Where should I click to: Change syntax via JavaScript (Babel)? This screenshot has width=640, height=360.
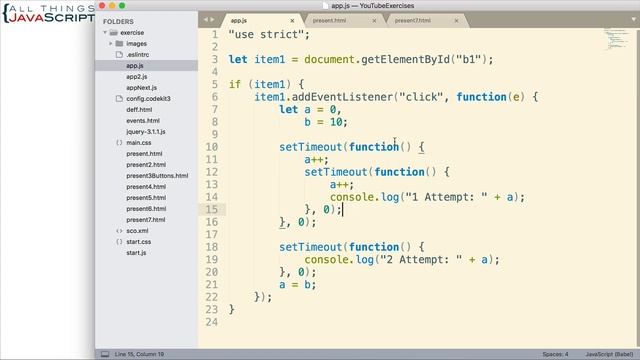pos(609,354)
